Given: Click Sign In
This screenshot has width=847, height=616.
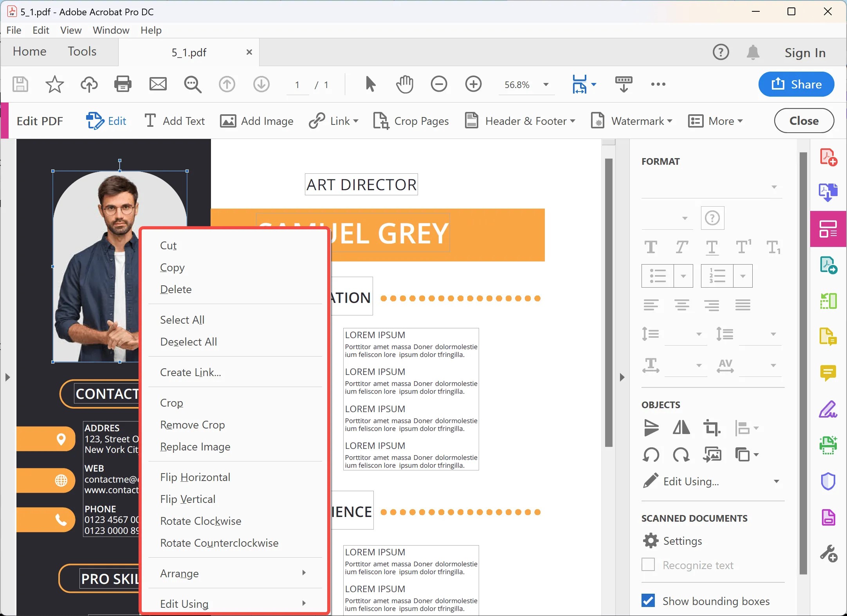Looking at the screenshot, I should 805,52.
